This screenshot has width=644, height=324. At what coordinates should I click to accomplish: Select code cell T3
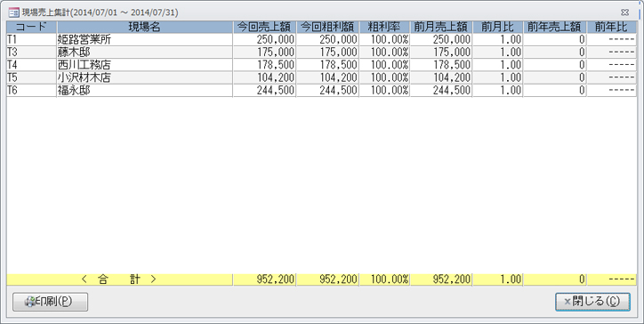[32, 53]
